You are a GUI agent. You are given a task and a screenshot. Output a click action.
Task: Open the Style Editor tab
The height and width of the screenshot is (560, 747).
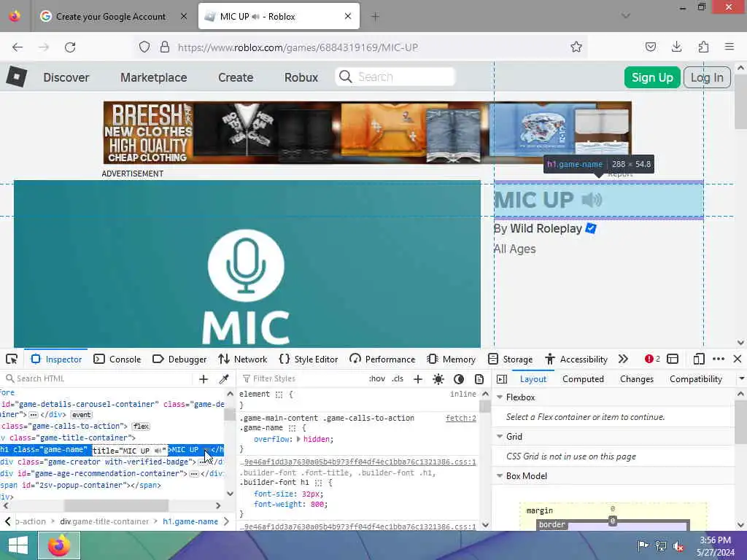(x=309, y=359)
